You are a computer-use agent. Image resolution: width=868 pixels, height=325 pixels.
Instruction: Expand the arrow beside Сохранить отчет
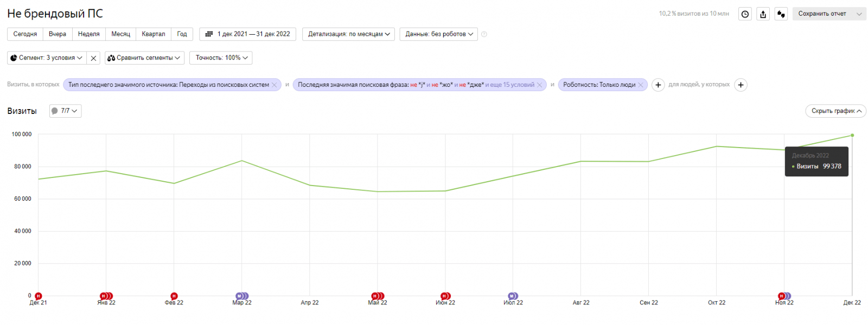pos(859,14)
